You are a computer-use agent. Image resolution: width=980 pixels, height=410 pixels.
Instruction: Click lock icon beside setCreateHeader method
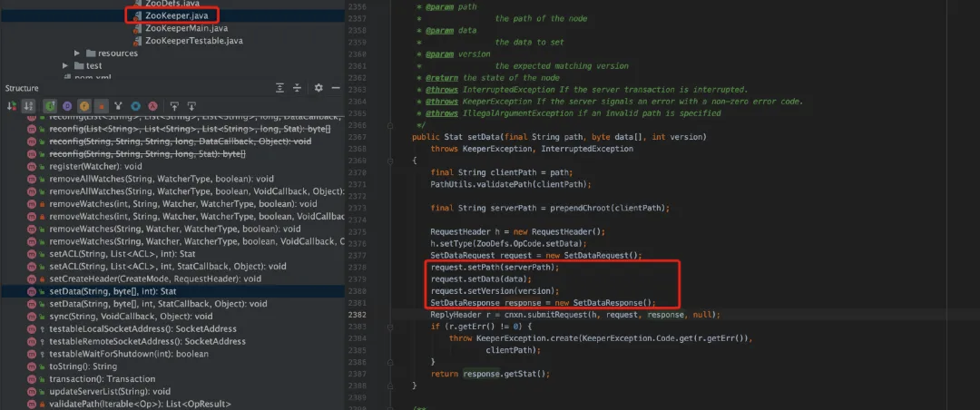pos(42,278)
